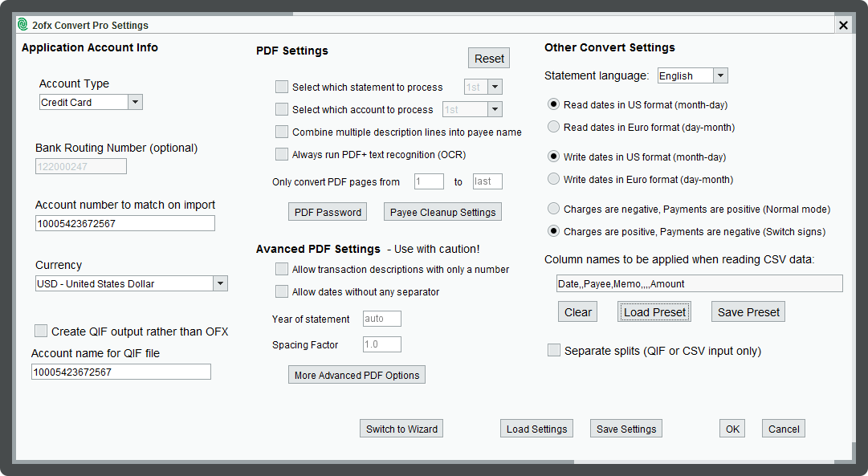Confirm the dialog with OK

tap(732, 429)
